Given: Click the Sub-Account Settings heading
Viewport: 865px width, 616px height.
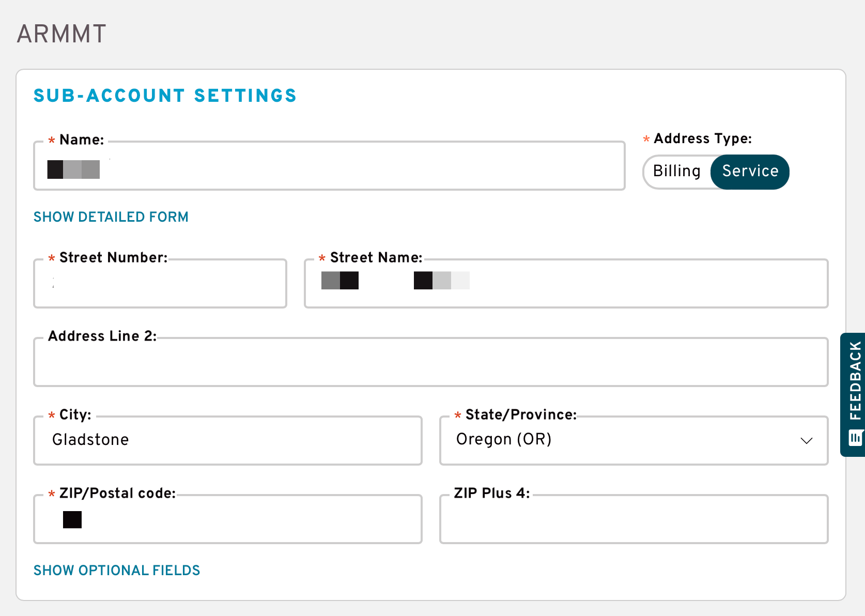Looking at the screenshot, I should (x=165, y=96).
